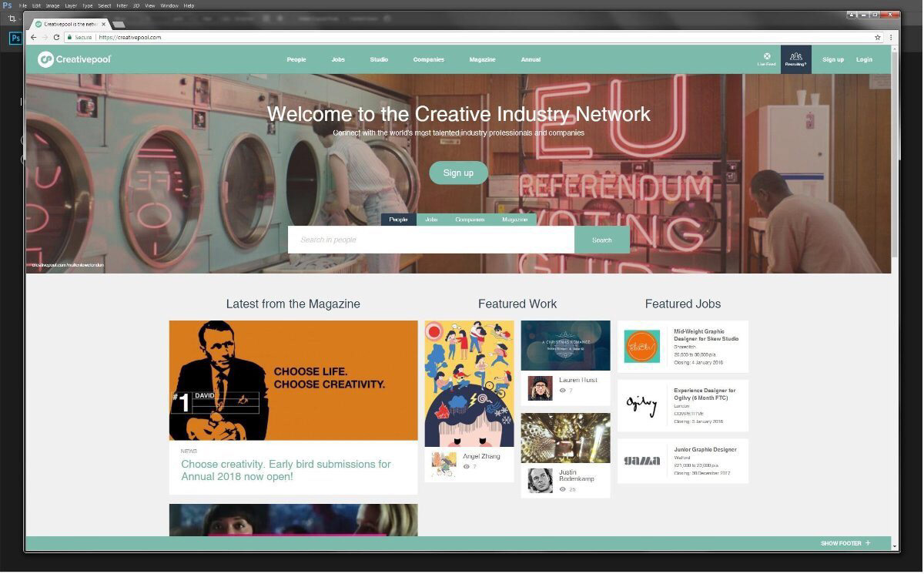The height and width of the screenshot is (574, 924).
Task: Open Photoshop 3D menu
Action: pyautogui.click(x=136, y=5)
